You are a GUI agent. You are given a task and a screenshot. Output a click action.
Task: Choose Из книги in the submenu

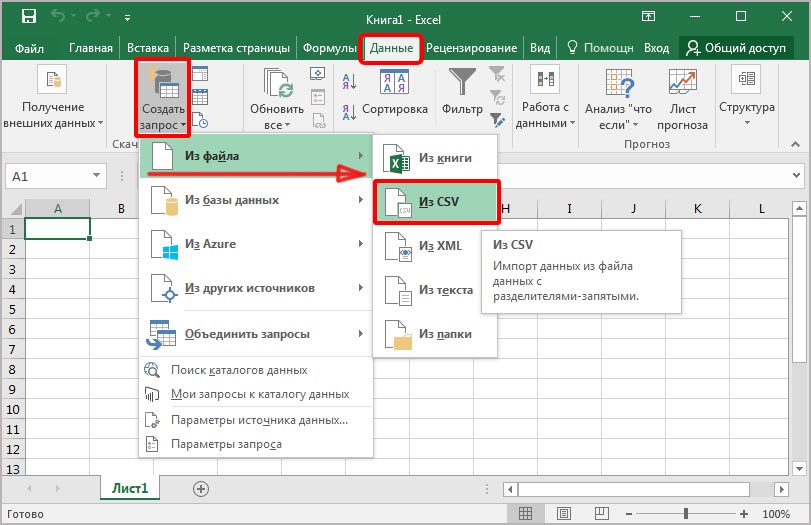[435, 158]
